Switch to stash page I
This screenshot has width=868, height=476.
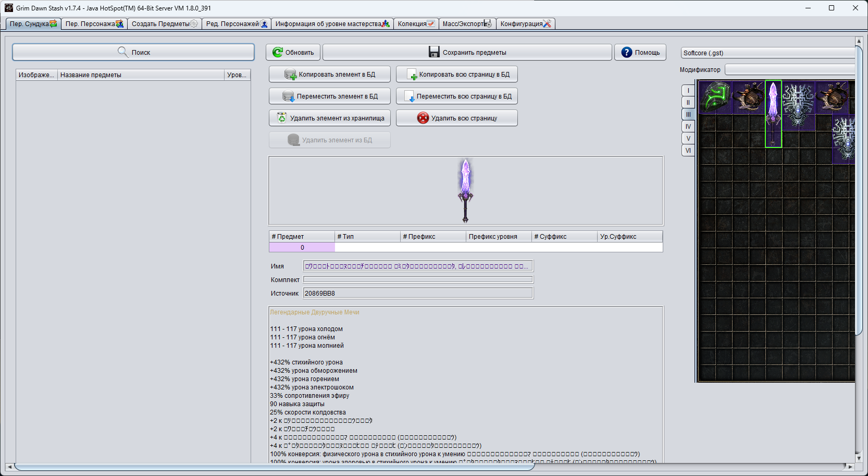coord(688,91)
